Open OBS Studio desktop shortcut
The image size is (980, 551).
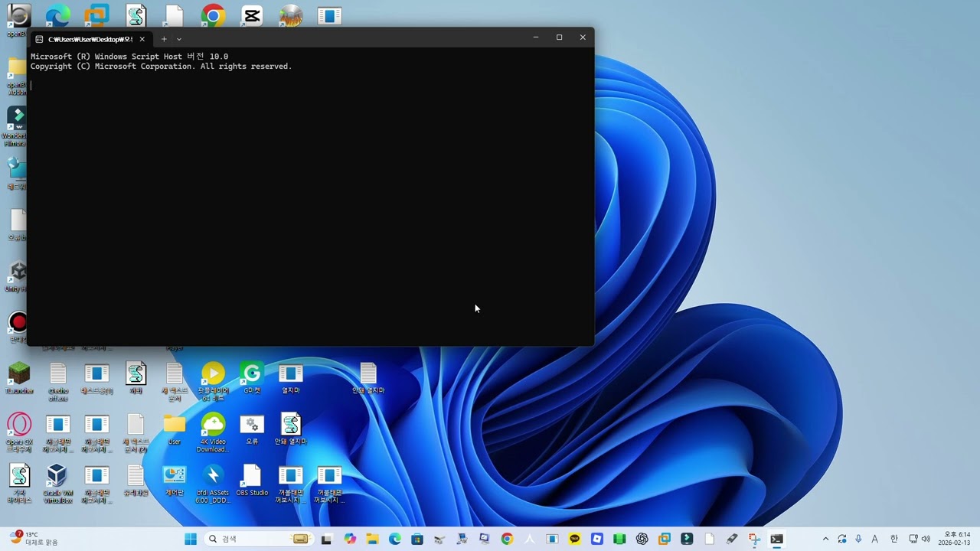tap(252, 481)
